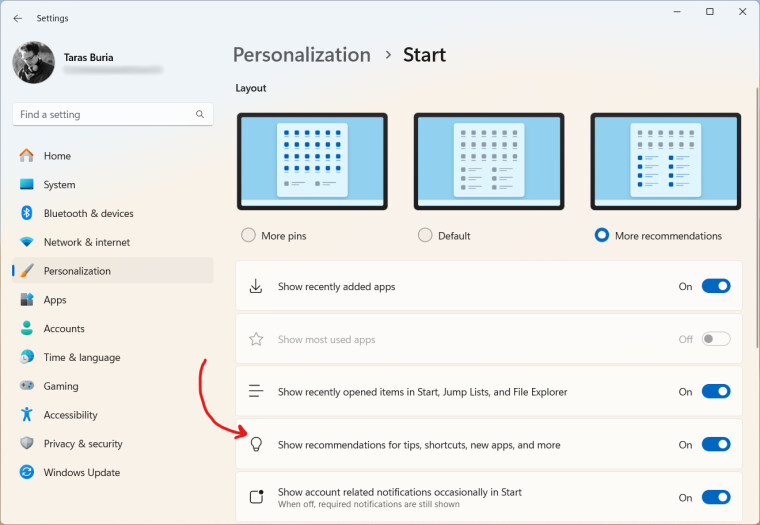The width and height of the screenshot is (760, 525).
Task: Toggle off account related notifications in Start
Action: click(715, 497)
